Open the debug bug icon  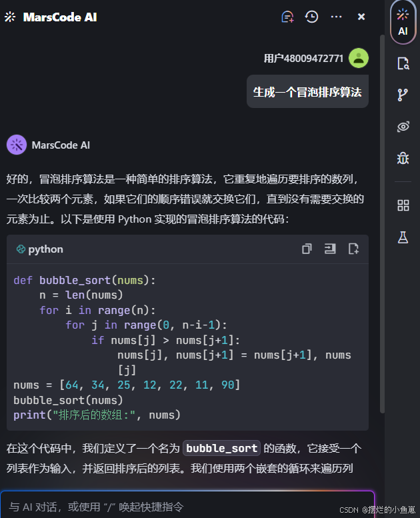click(403, 158)
